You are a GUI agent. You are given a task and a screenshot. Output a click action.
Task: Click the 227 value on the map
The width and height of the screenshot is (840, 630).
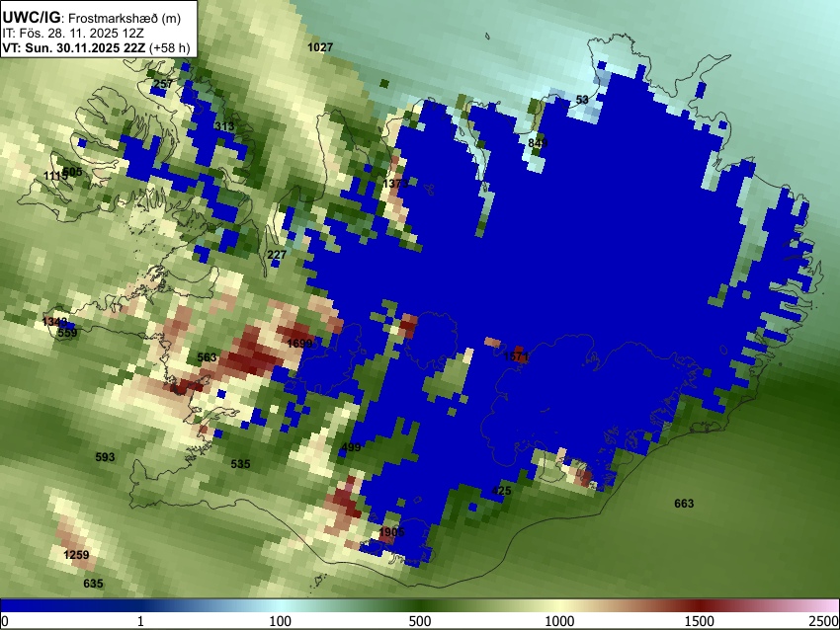pyautogui.click(x=277, y=254)
